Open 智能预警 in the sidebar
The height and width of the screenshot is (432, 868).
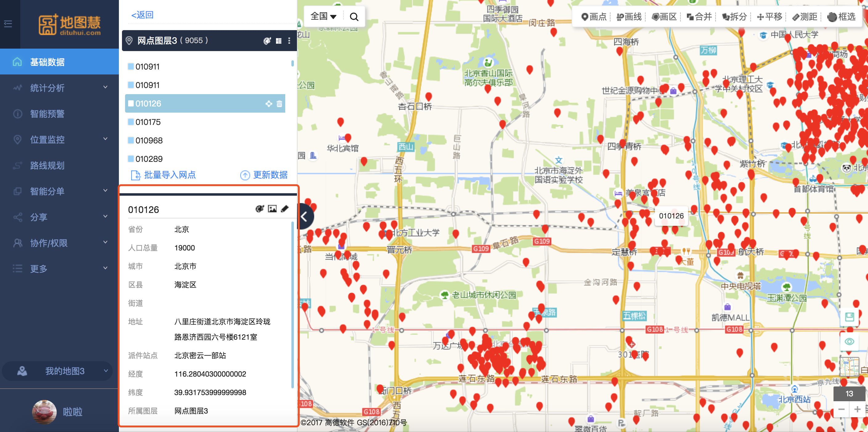pyautogui.click(x=47, y=114)
